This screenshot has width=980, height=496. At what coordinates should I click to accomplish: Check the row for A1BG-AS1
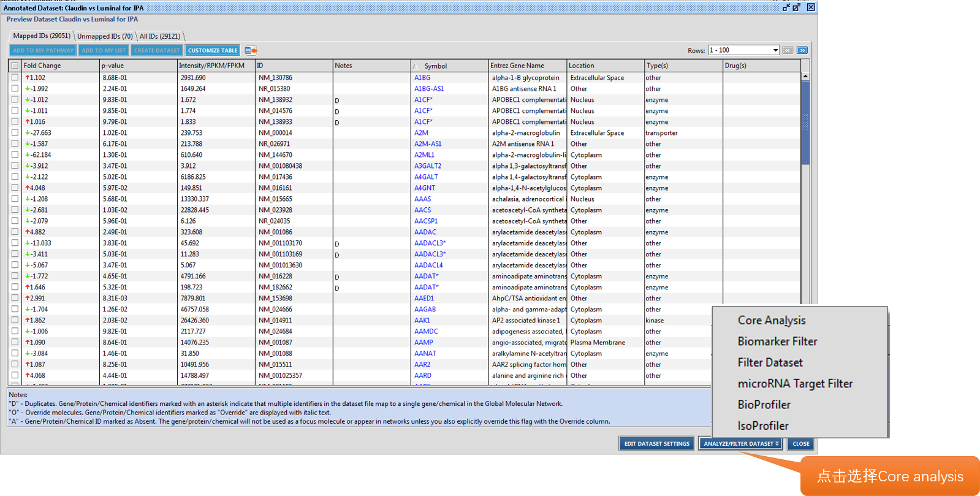(x=15, y=88)
